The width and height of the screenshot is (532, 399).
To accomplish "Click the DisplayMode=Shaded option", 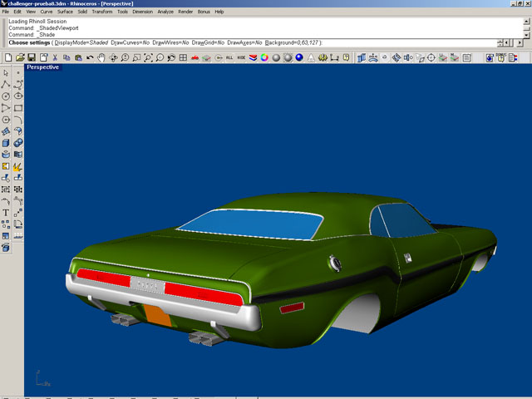I will click(x=81, y=42).
